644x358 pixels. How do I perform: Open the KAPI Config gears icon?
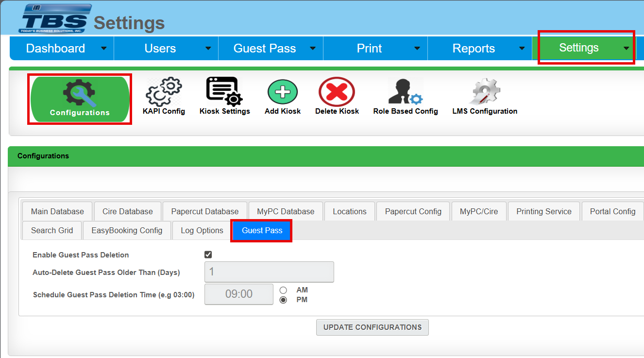click(x=164, y=92)
